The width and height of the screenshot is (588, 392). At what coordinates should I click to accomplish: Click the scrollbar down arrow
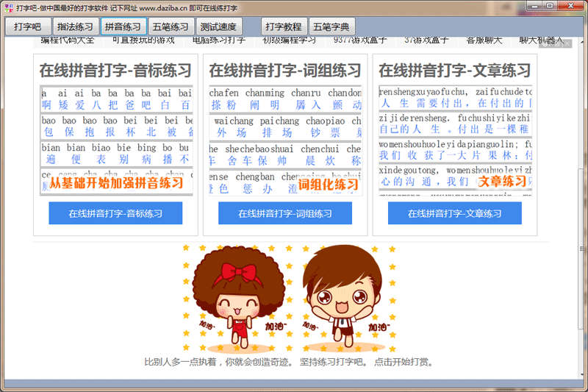tap(581, 375)
